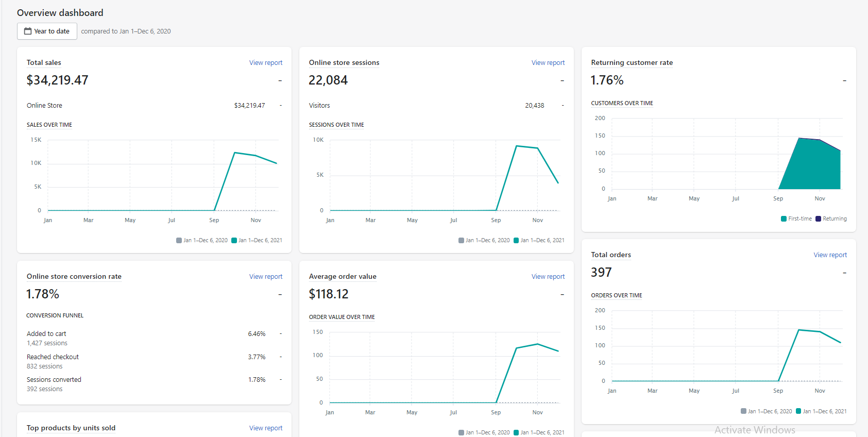This screenshot has width=868, height=437.
Task: Click the Online store sessions card title
Action: (x=344, y=63)
